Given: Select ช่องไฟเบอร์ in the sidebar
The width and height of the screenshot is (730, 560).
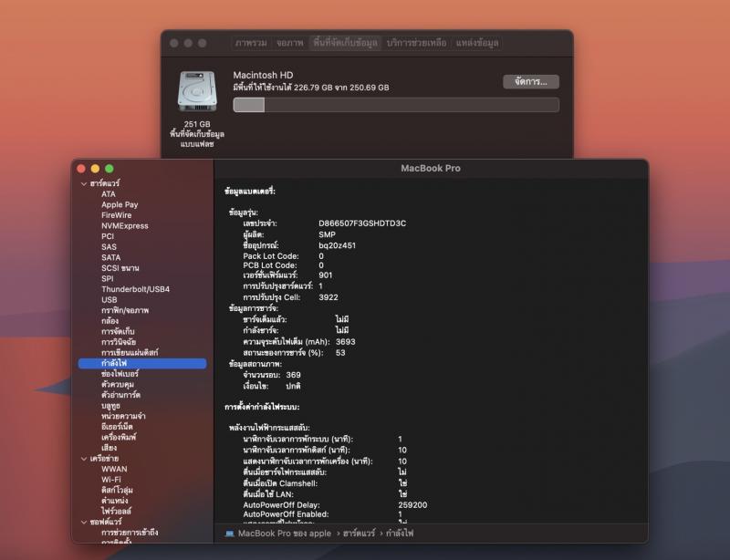Looking at the screenshot, I should [120, 374].
